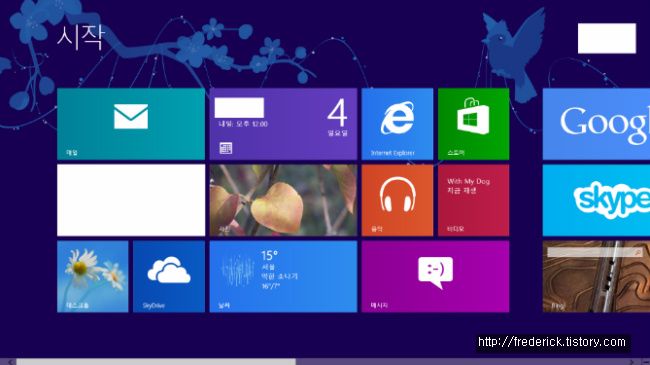Click the horizontal scrollbar thumb
The image size is (650, 365).
156,362
